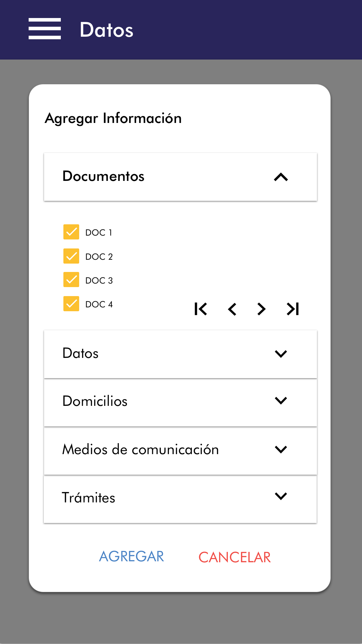Toggle the DOC 4 checkbox
The height and width of the screenshot is (644, 362).
pos(71,304)
